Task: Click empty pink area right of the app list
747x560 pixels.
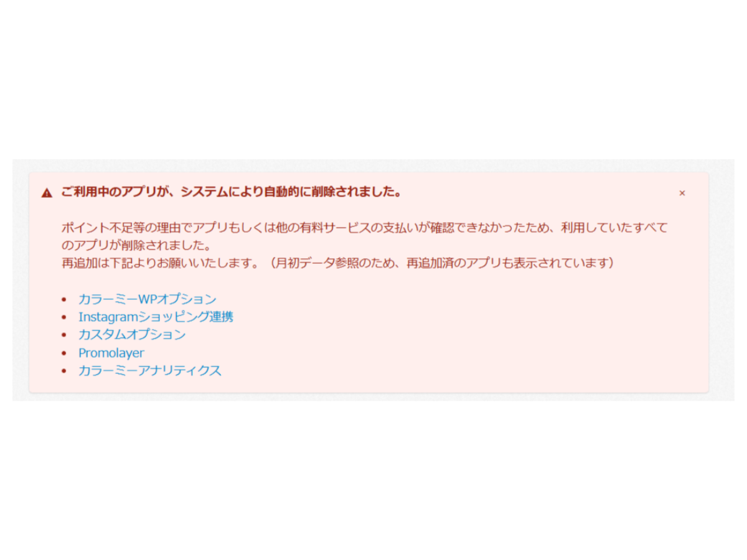Action: (x=467, y=336)
